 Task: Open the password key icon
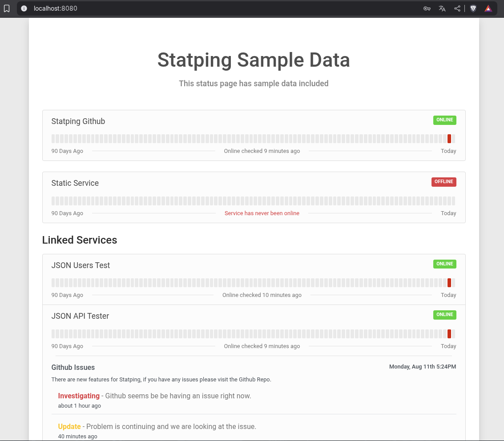427,8
